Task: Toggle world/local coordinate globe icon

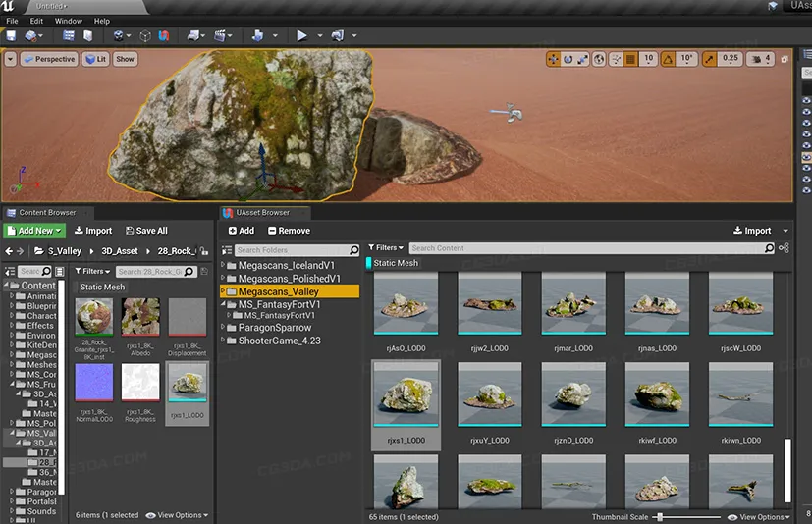Action: 599,59
